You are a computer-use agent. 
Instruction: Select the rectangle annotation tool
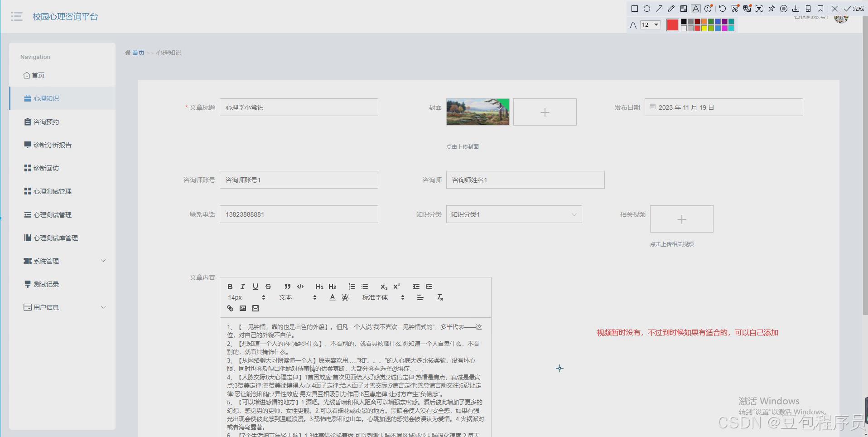point(635,9)
